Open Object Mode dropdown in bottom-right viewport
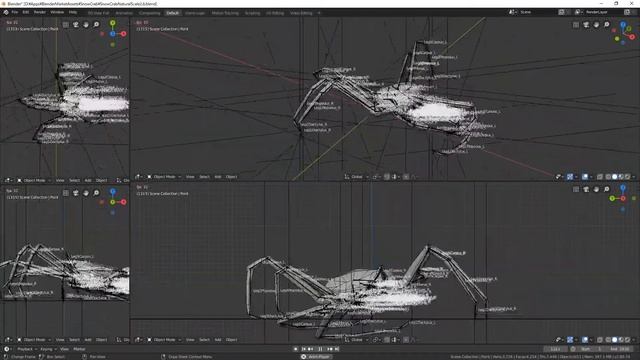The width and height of the screenshot is (640, 360). click(x=164, y=340)
